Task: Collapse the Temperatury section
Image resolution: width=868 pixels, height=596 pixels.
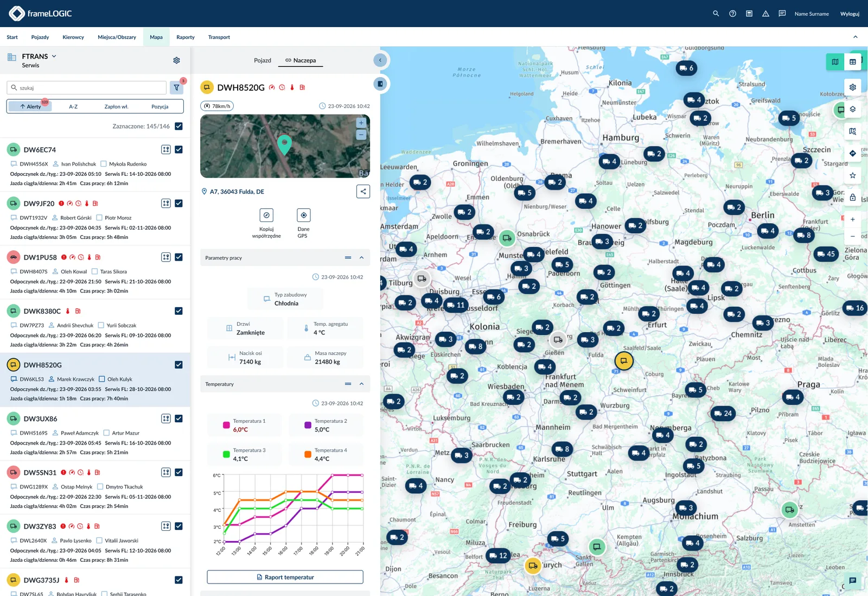Action: point(361,384)
